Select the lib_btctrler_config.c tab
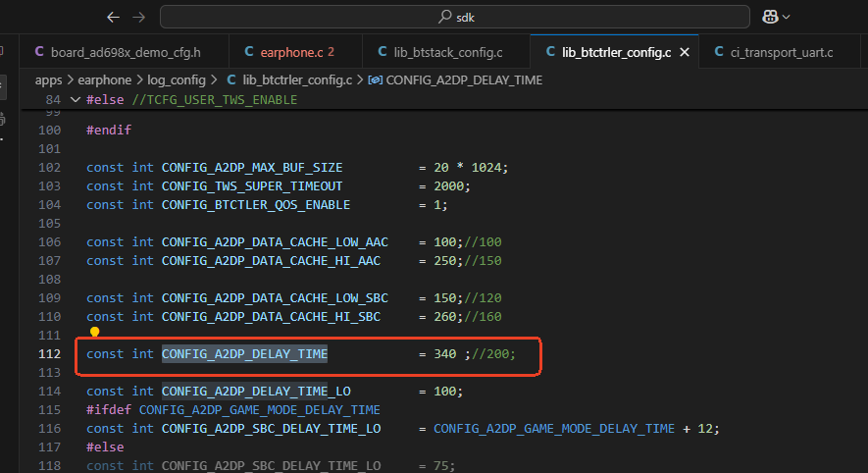Image resolution: width=868 pixels, height=473 pixels. click(616, 52)
